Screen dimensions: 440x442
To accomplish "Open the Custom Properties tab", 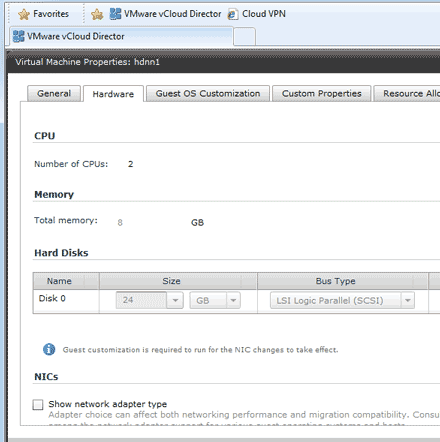I will click(x=322, y=94).
